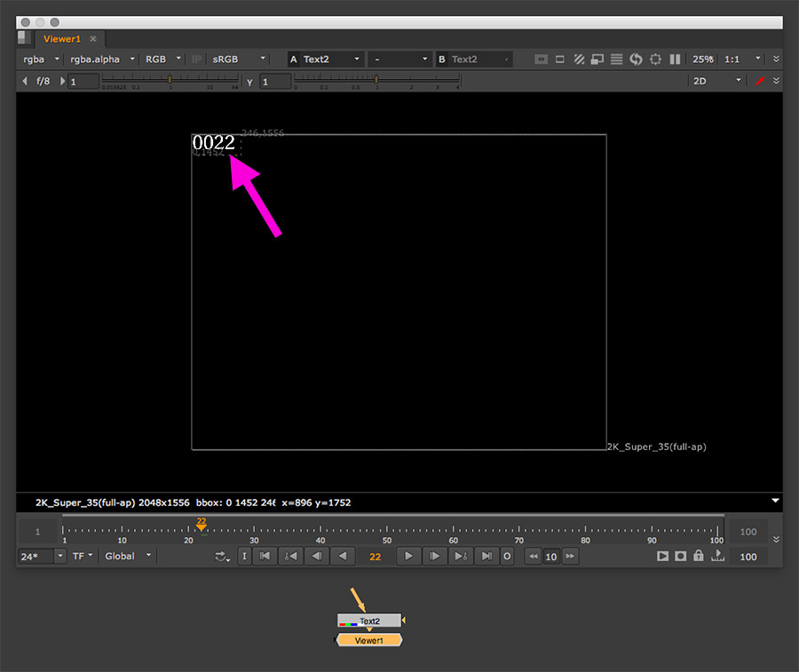This screenshot has height=672, width=799.
Task: Jump to the first frame of timeline
Action: pos(265,557)
